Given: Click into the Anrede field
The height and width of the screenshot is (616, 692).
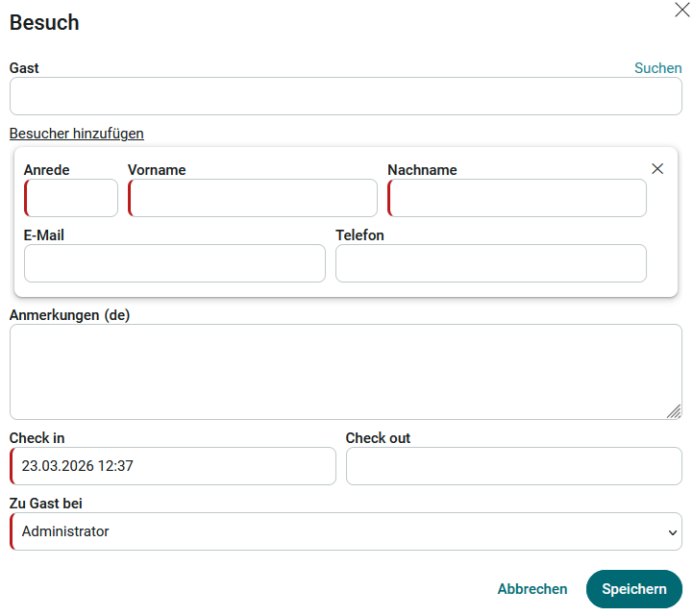Looking at the screenshot, I should 72,198.
